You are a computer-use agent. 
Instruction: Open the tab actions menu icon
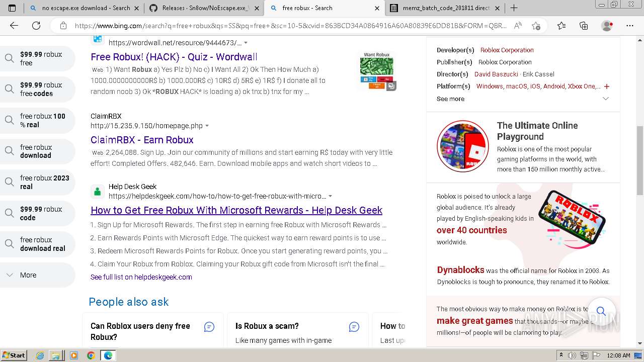coord(12,8)
